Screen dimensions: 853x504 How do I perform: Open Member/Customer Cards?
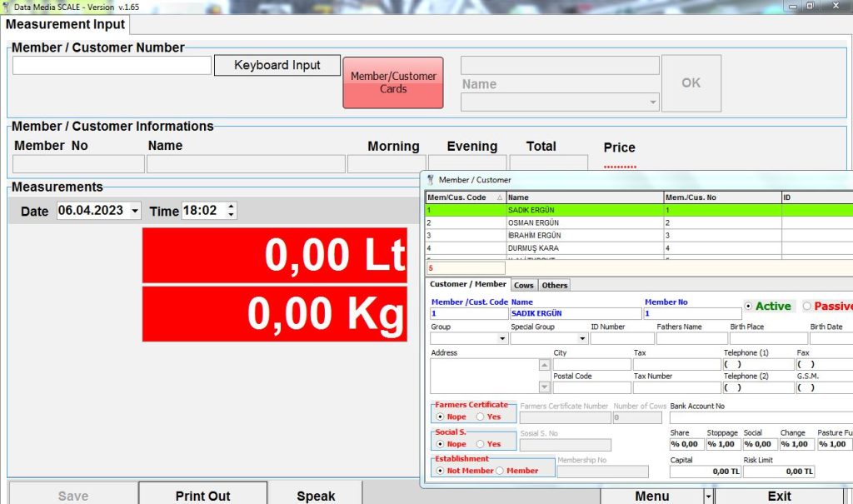pos(393,82)
